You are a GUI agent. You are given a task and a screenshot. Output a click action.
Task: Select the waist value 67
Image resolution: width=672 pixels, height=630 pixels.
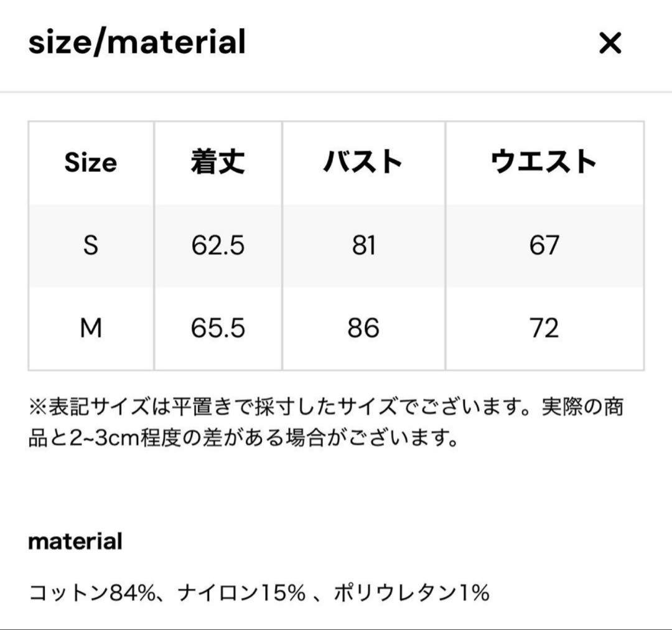544,245
